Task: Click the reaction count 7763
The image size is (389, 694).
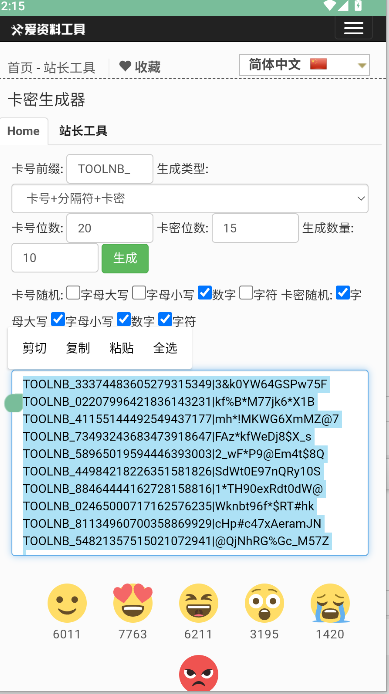Action: coord(133,634)
